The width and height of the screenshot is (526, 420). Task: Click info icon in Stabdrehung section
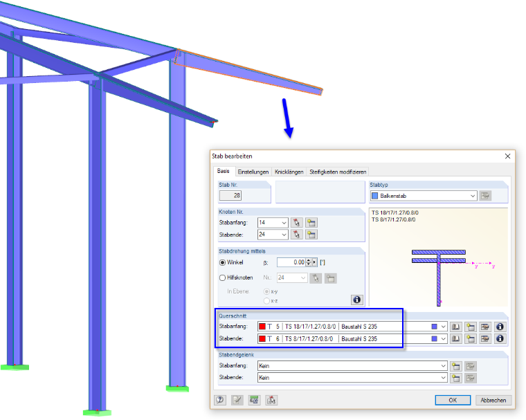pyautogui.click(x=357, y=300)
